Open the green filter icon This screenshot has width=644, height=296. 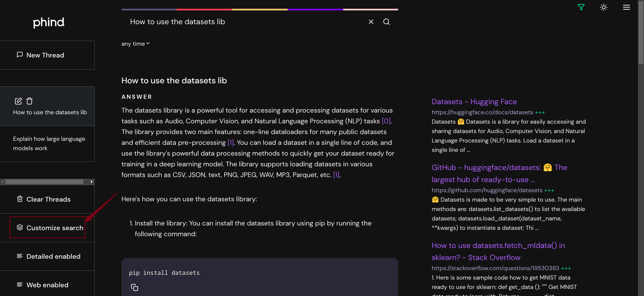[x=581, y=7]
